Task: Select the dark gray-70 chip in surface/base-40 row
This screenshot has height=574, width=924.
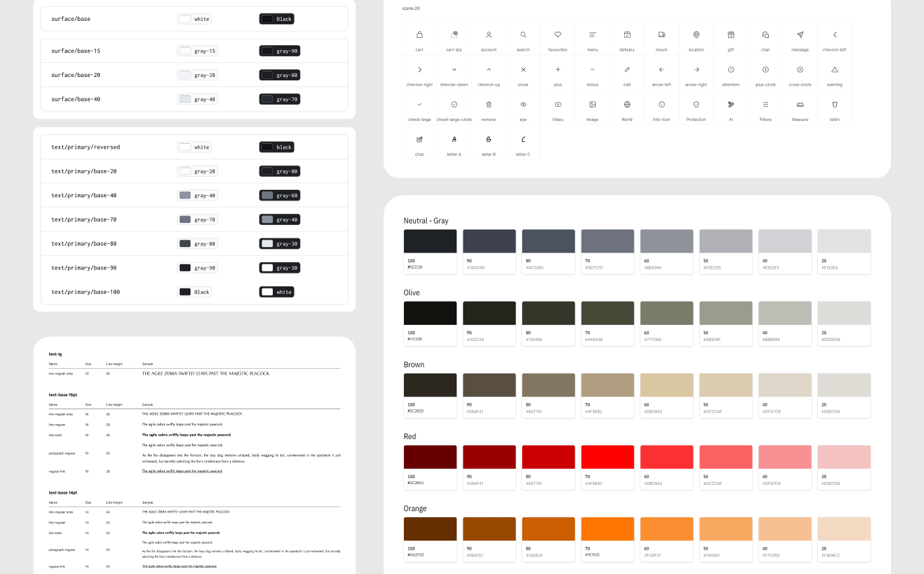Action: coord(280,99)
